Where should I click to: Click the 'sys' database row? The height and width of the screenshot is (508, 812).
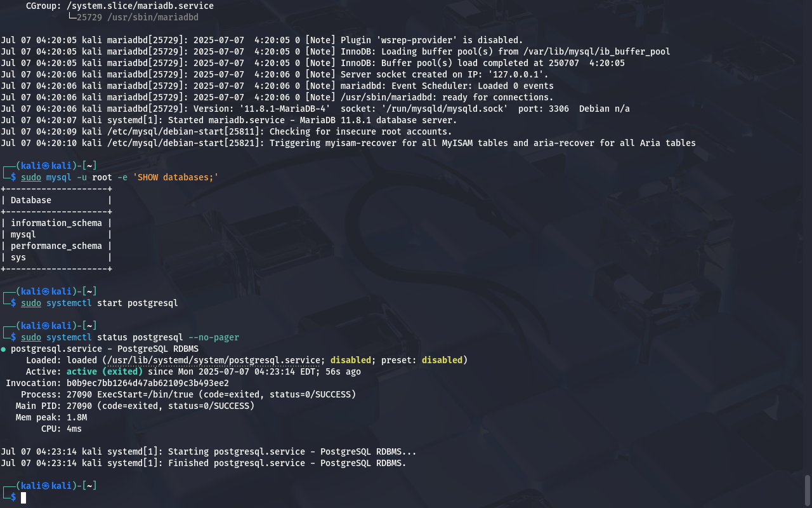[x=56, y=257]
